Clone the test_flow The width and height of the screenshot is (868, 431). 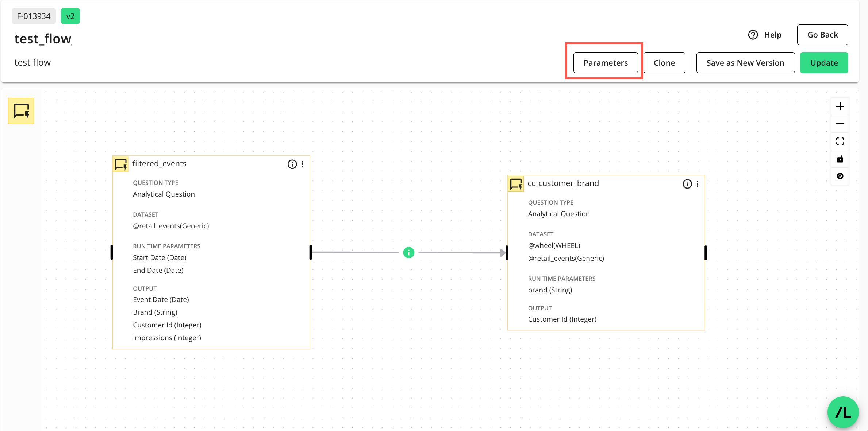(x=664, y=63)
